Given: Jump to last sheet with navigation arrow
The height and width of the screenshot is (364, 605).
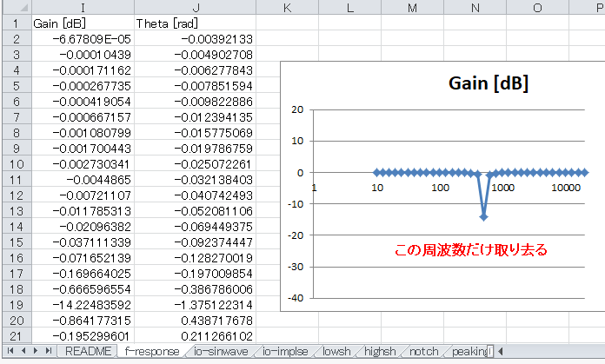Looking at the screenshot, I should pos(49,351).
